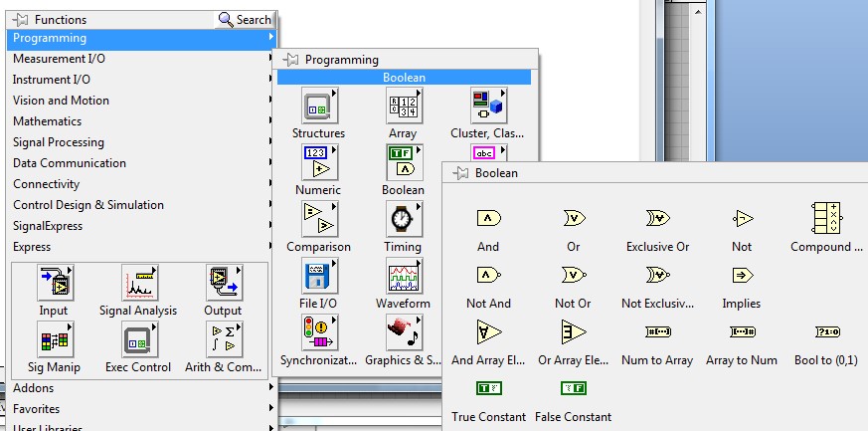868x431 pixels.
Task: Expand the User Libraries category
Action: [142, 426]
